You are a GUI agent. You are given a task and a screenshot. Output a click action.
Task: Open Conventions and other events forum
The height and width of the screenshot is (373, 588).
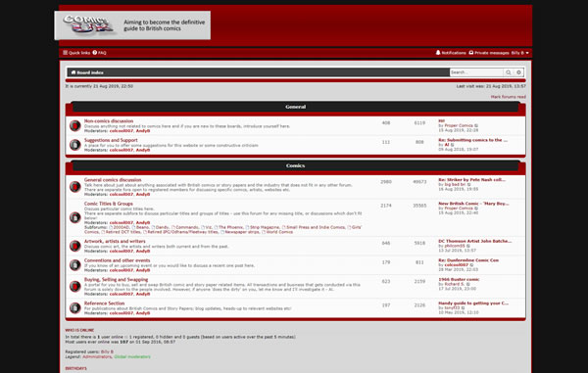coord(117,260)
